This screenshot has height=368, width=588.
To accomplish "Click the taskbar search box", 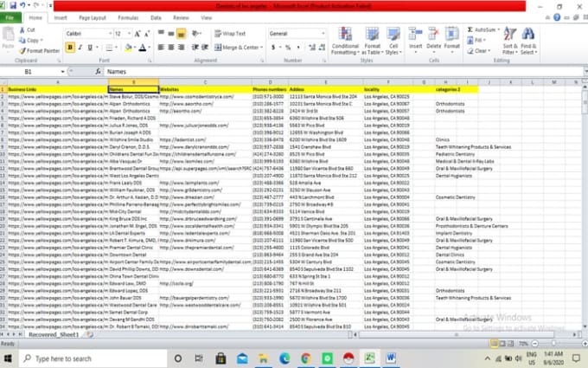I will (93, 358).
